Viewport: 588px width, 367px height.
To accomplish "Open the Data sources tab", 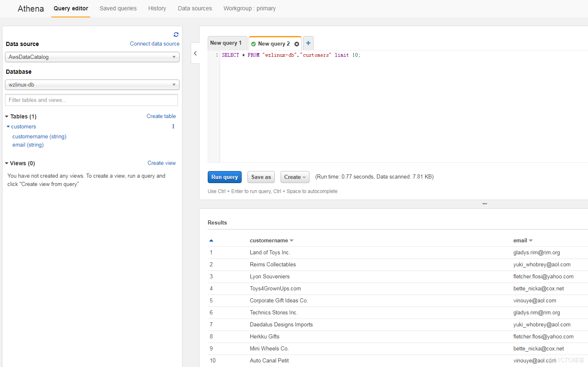I will point(195,8).
